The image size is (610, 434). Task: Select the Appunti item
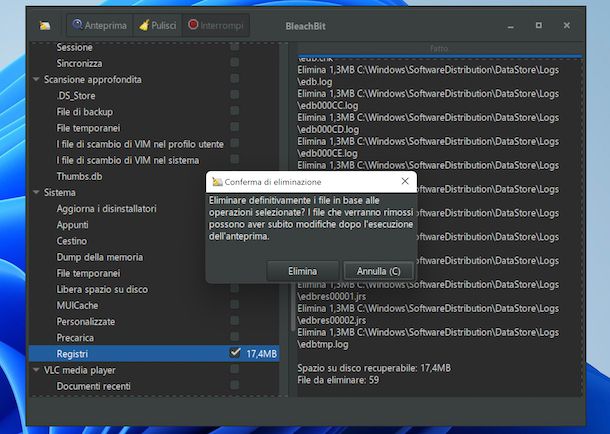[x=72, y=225]
